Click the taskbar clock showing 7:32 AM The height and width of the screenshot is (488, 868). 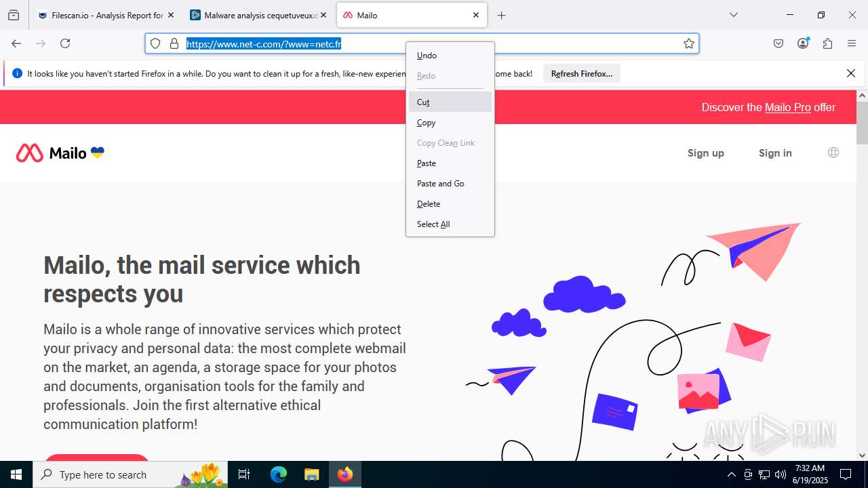point(810,474)
